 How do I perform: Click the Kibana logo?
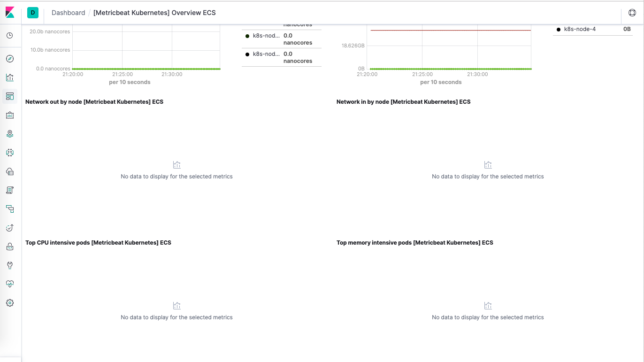pyautogui.click(x=10, y=13)
